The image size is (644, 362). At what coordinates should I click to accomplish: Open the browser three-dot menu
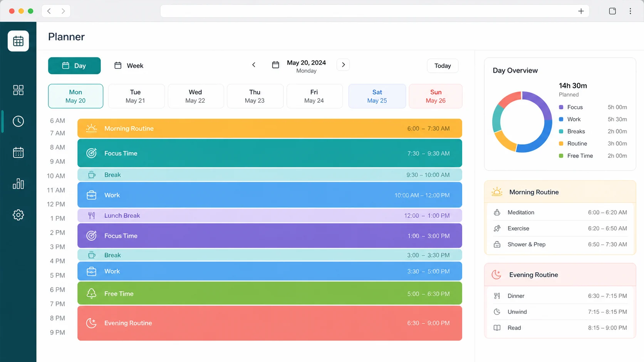click(x=630, y=11)
